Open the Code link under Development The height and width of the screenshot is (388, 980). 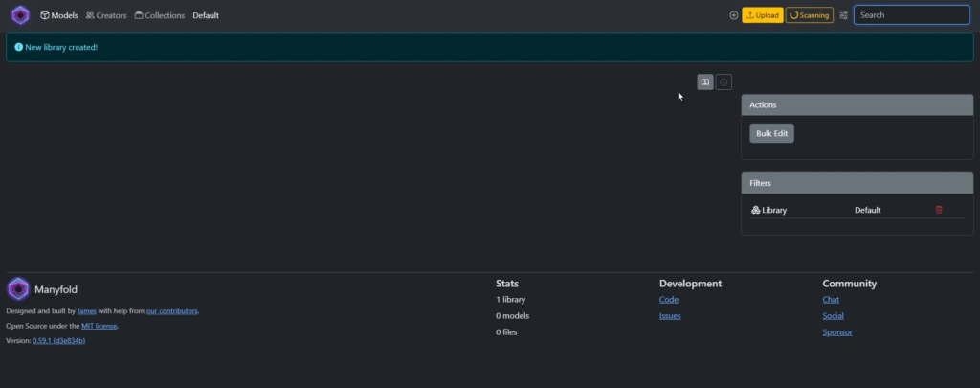click(x=668, y=300)
